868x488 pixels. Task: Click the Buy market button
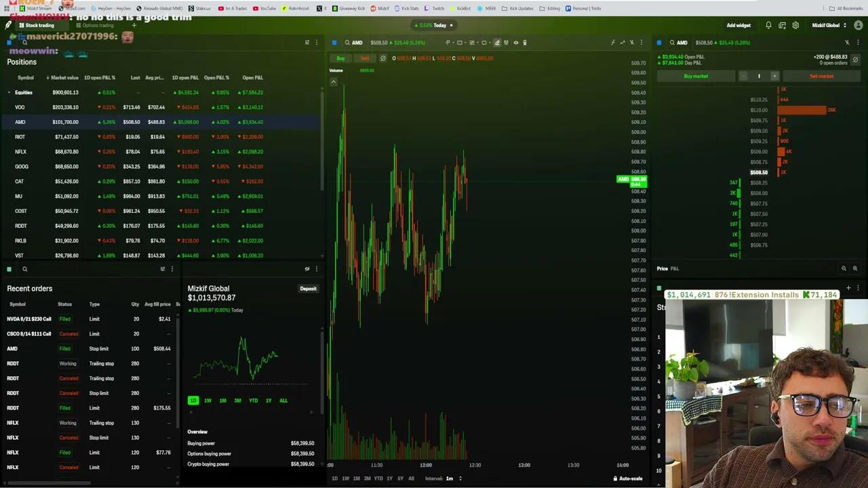[696, 76]
